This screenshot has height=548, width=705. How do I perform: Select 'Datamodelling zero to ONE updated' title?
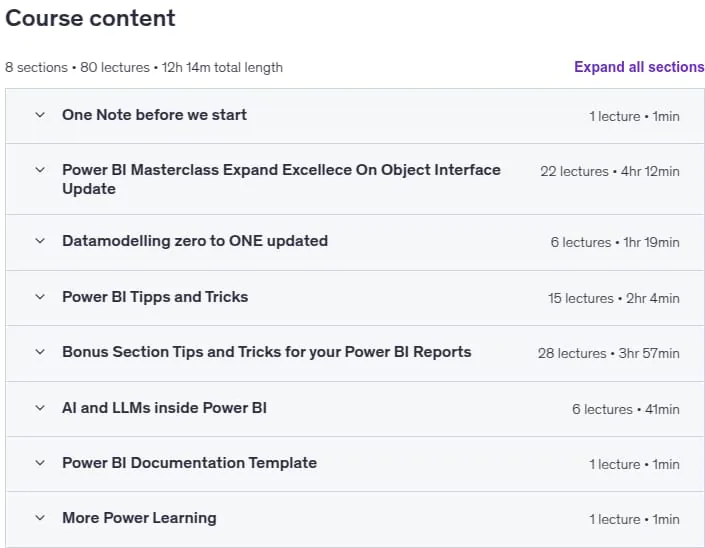pos(195,241)
